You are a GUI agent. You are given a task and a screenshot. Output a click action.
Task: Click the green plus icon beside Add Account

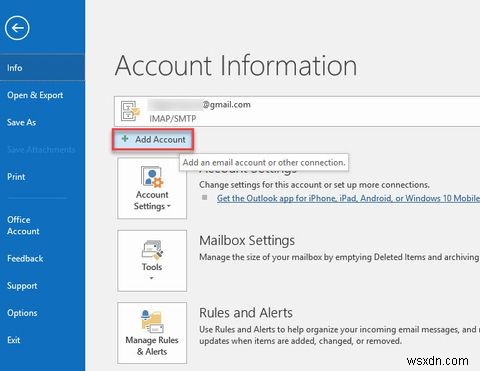tap(125, 139)
